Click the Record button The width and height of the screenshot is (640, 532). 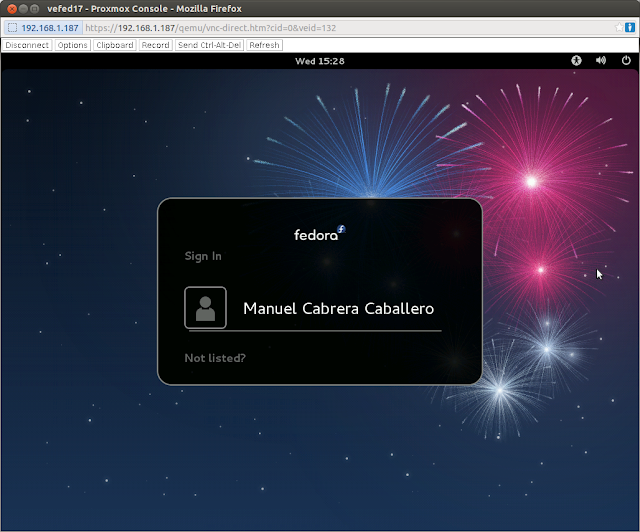coord(156,45)
